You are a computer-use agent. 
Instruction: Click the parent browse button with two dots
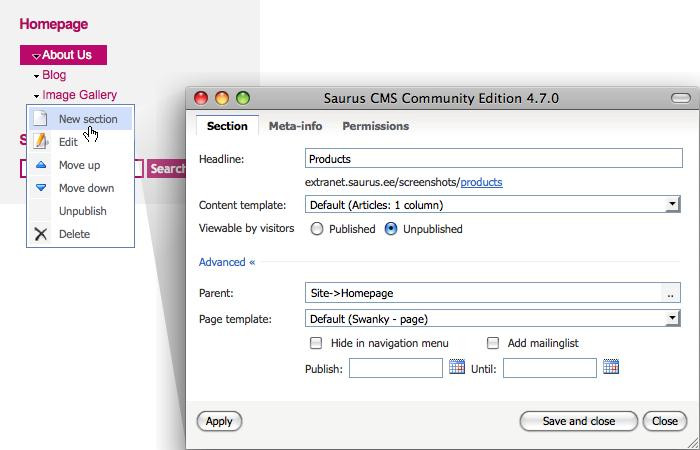tap(670, 293)
